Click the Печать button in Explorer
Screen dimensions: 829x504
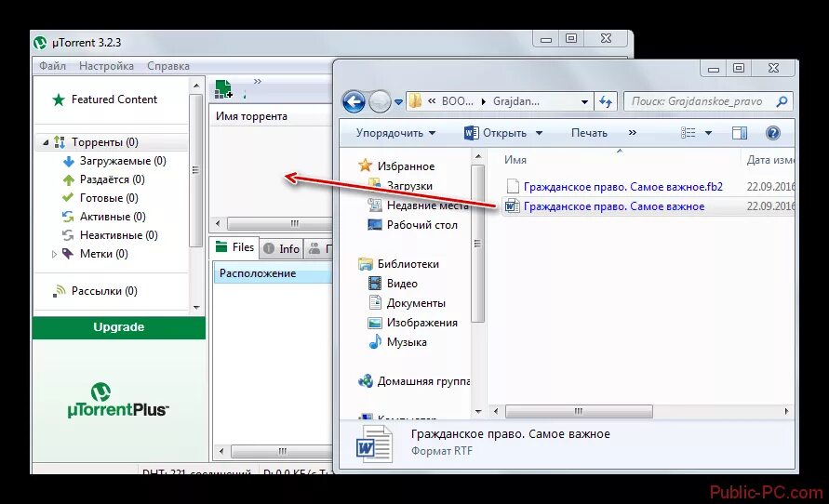click(589, 133)
